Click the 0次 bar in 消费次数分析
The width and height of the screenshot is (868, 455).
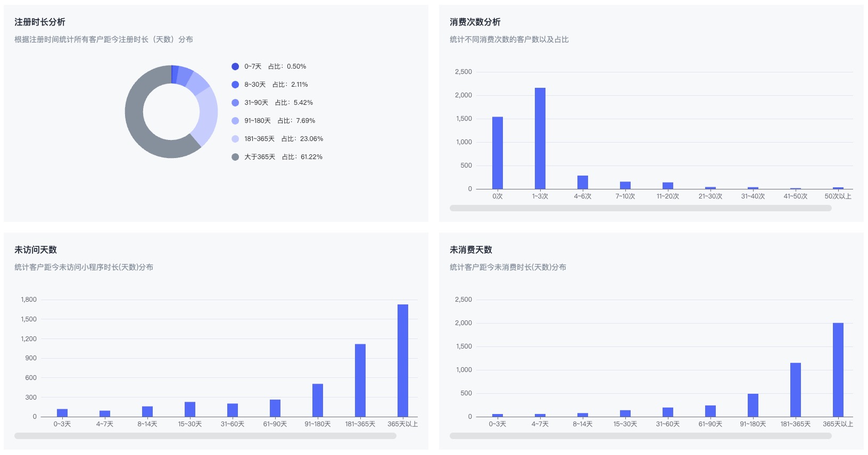pyautogui.click(x=498, y=153)
